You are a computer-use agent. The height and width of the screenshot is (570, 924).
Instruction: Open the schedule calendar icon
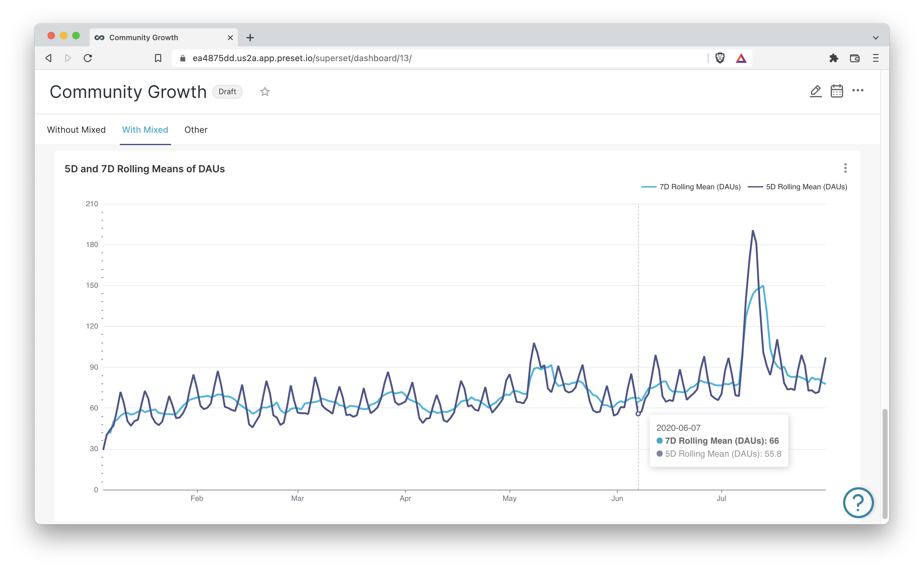[837, 91]
